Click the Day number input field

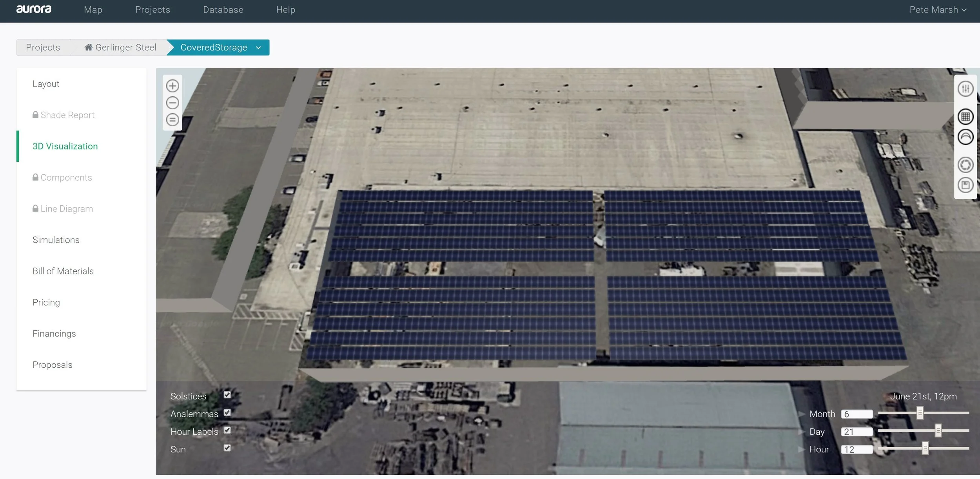(857, 432)
